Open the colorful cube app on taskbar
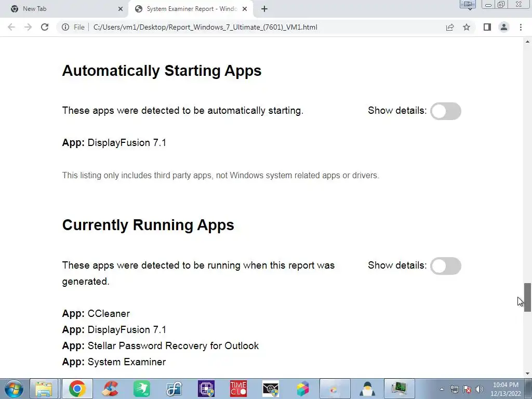 coord(303,389)
